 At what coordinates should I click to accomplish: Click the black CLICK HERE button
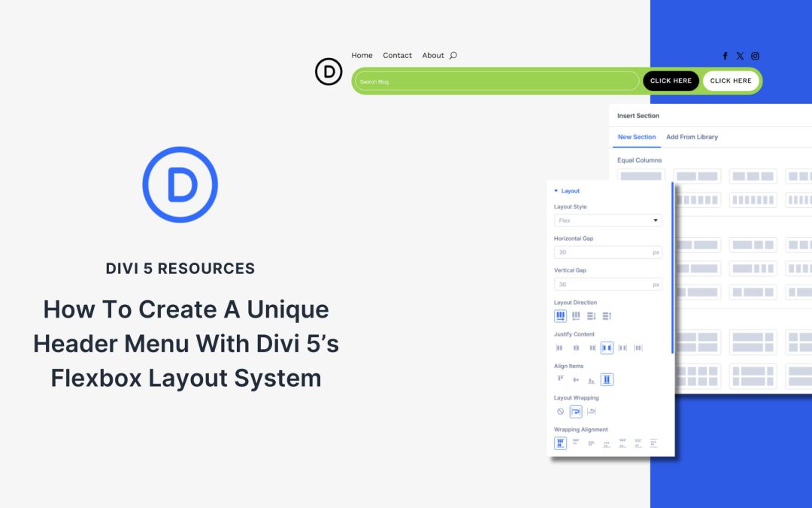tap(671, 81)
